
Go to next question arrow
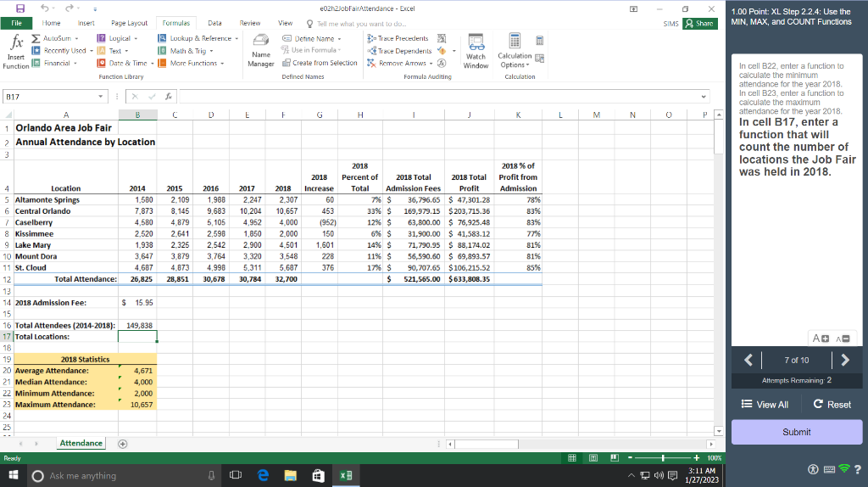click(845, 360)
